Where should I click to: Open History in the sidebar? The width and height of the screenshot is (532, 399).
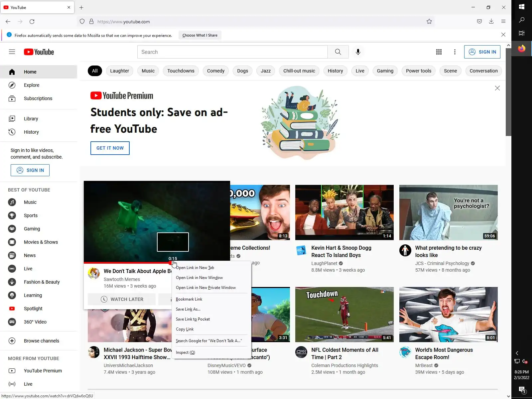[39, 132]
